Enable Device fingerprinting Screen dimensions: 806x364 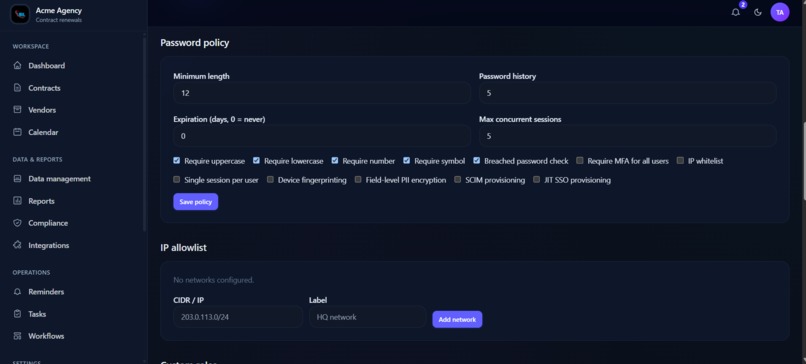[x=270, y=180]
